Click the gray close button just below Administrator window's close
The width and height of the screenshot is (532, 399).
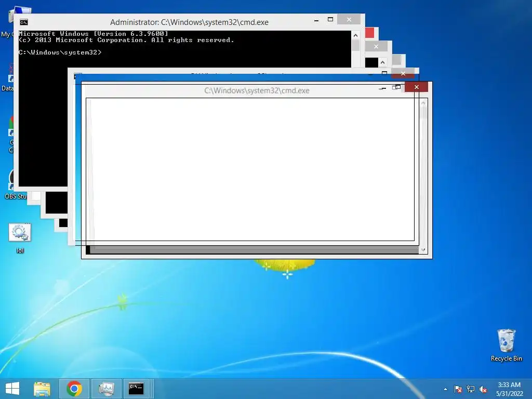[376, 46]
